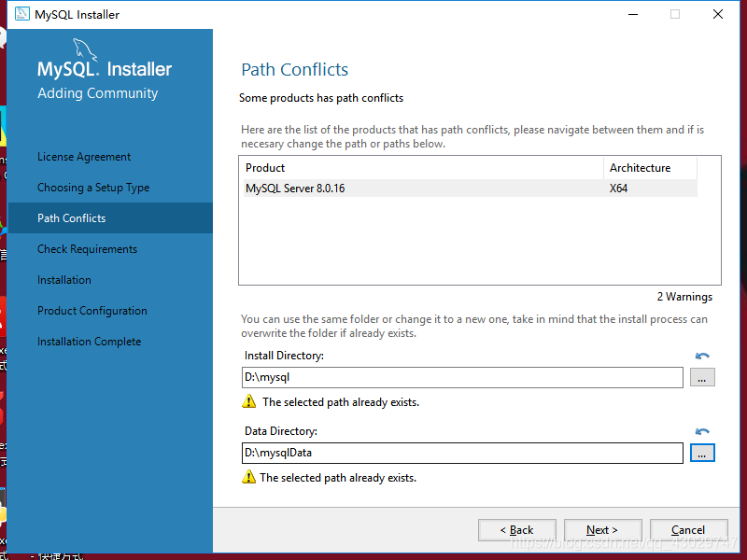Click the MySQL Installer title bar icon
This screenshot has height=560, width=747.
click(21, 14)
